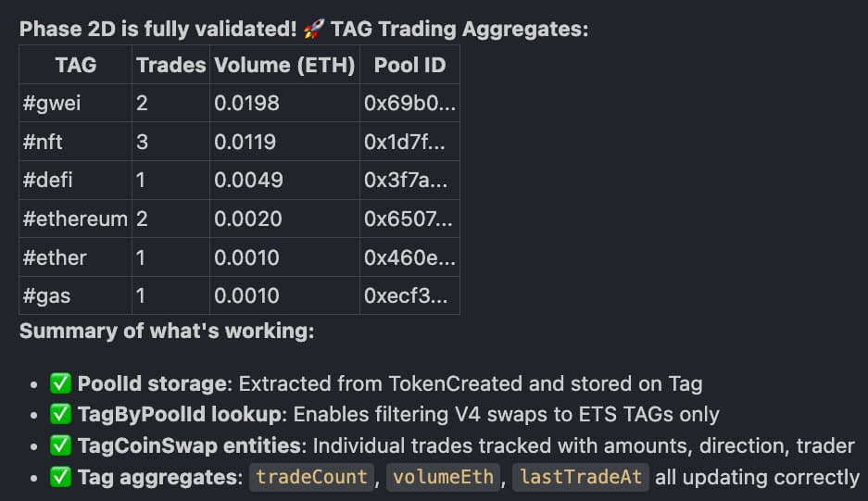Click the 0.0119 volume cell
Viewport: 868px width, 501px height.
pyautogui.click(x=246, y=142)
